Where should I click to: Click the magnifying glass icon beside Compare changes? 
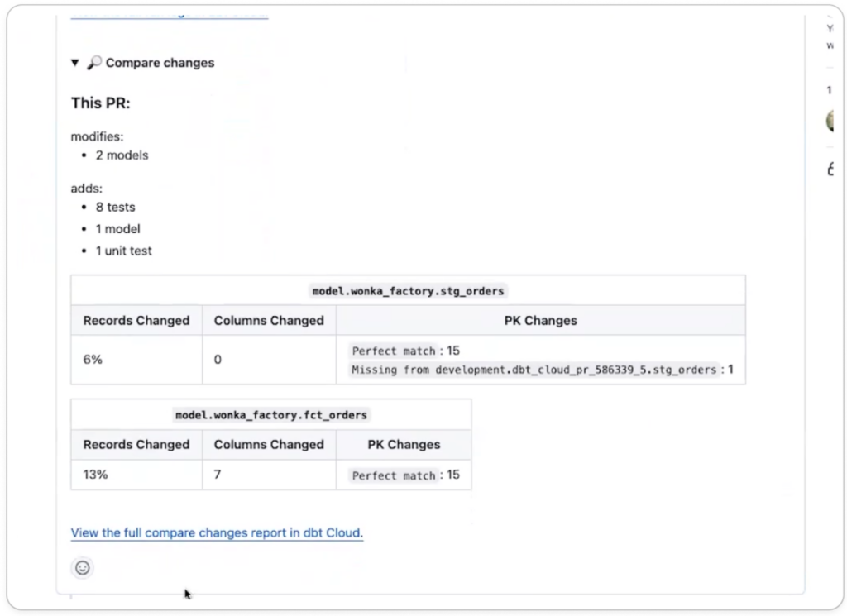tap(95, 62)
